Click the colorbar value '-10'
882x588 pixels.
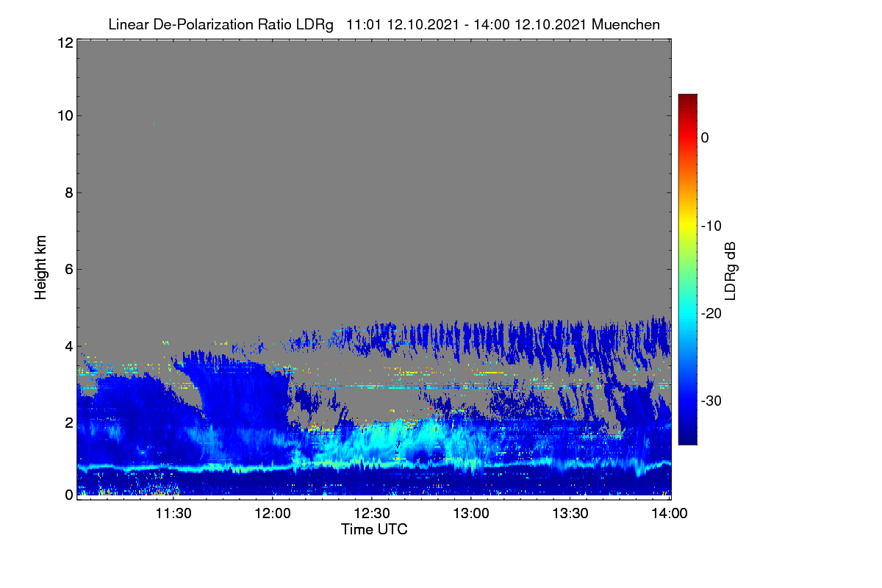coord(711,226)
